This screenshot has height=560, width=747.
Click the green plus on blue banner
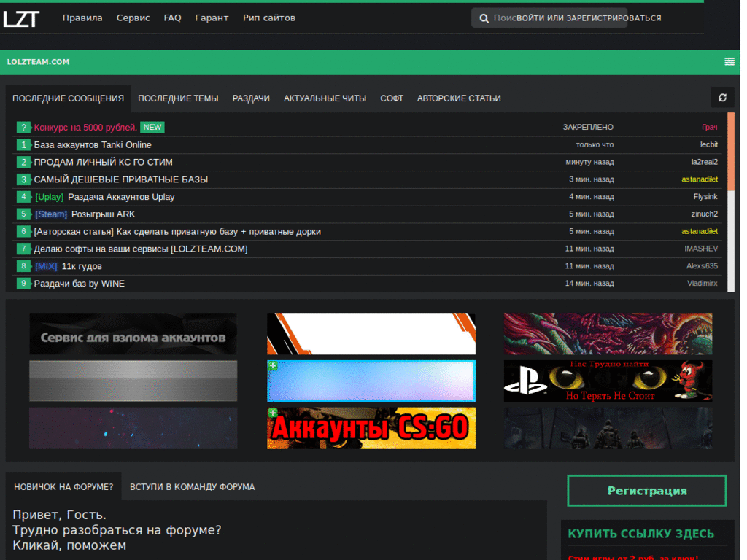click(x=273, y=366)
